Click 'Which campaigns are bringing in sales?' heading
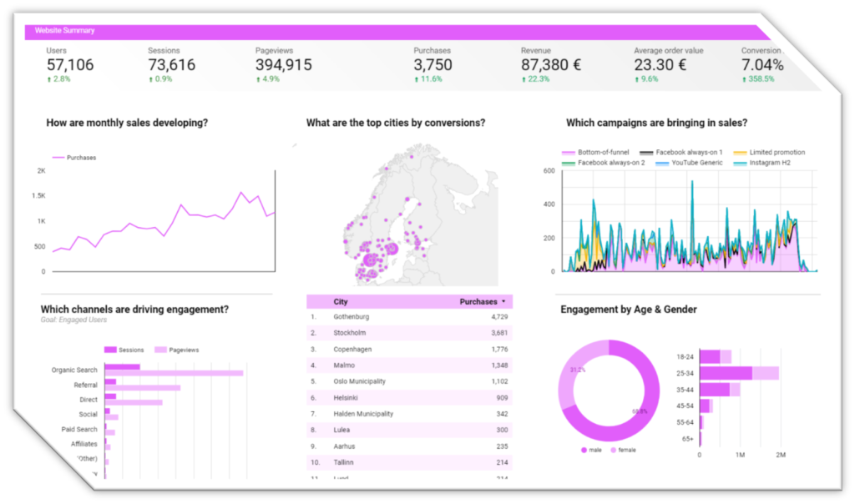The width and height of the screenshot is (855, 504). 656,123
